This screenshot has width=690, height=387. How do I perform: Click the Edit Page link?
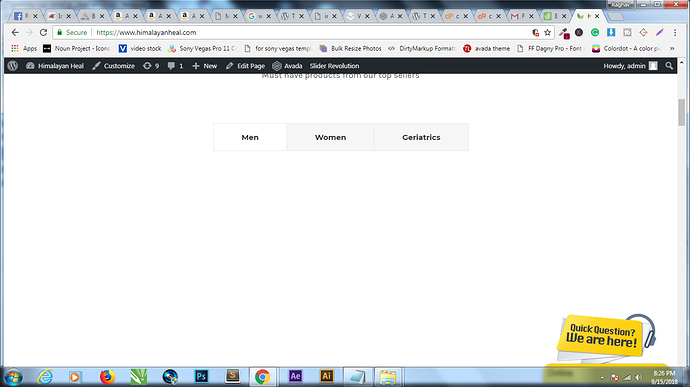pyautogui.click(x=245, y=66)
